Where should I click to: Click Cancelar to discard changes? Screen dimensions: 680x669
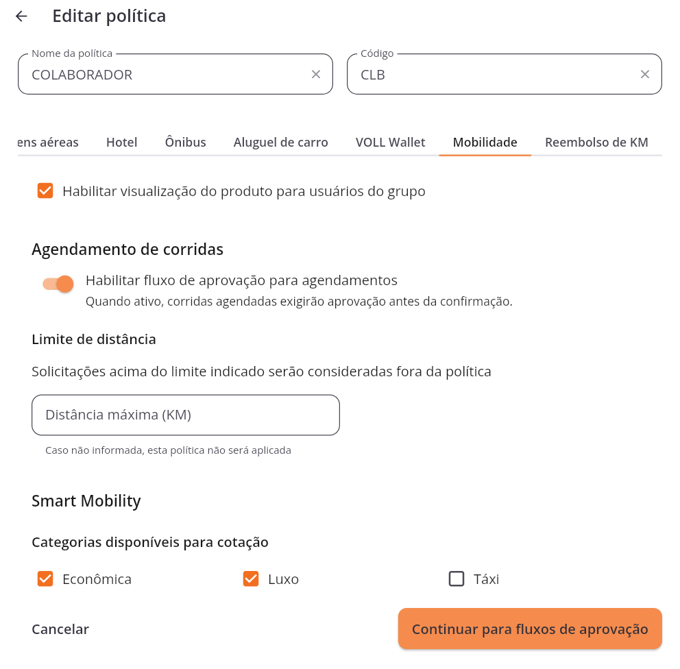60,629
